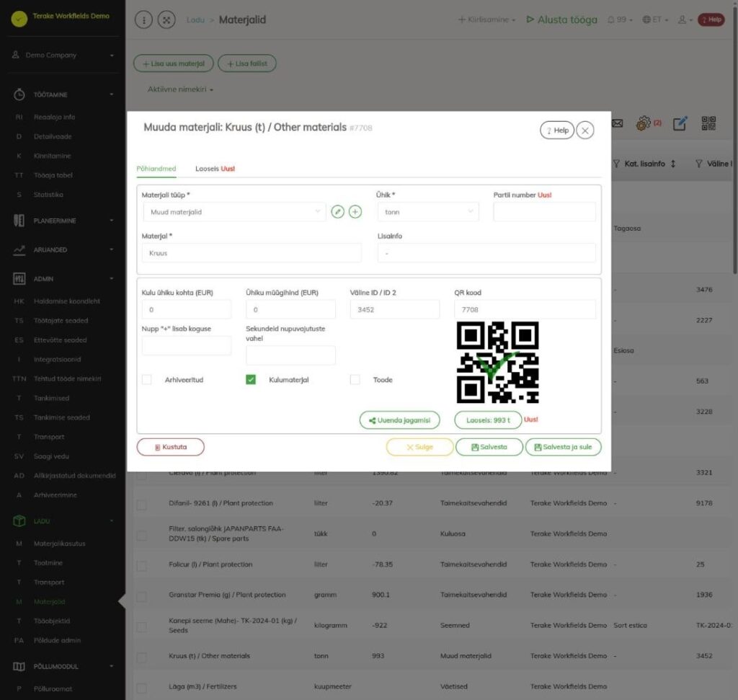Click the notifications bell icon
Image resolution: width=738 pixels, height=700 pixels.
click(611, 19)
